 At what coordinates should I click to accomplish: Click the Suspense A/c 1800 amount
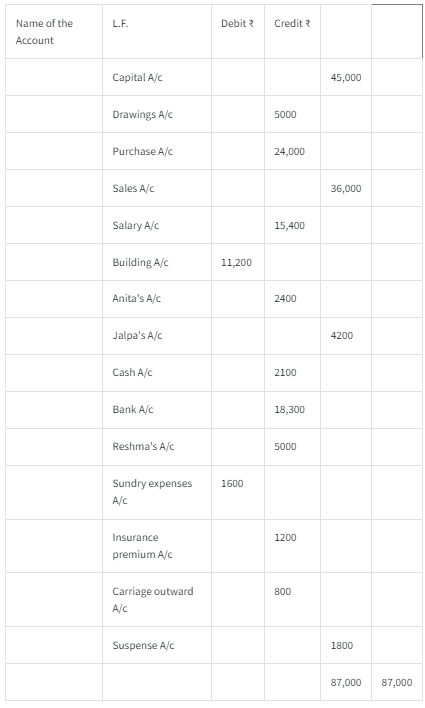(x=341, y=646)
